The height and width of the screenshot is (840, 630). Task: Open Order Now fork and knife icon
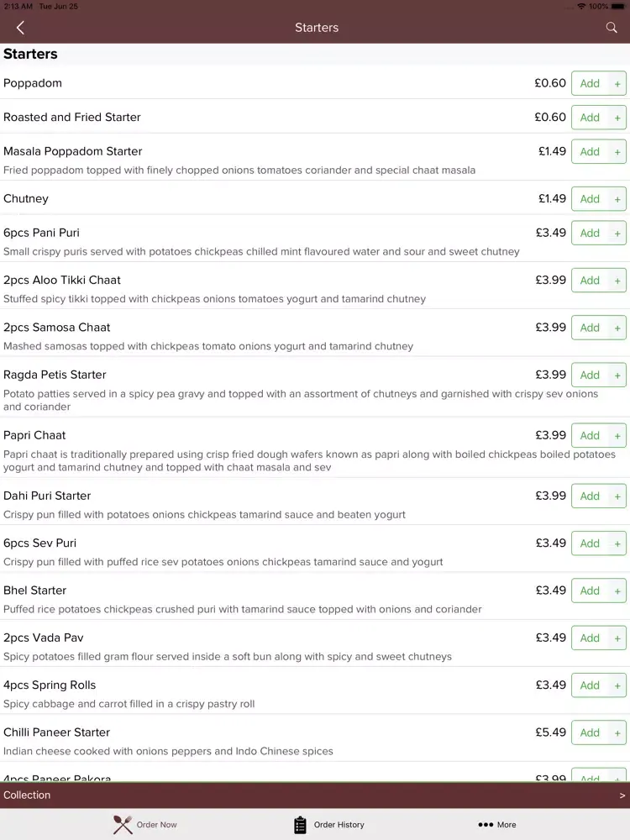pos(123,825)
